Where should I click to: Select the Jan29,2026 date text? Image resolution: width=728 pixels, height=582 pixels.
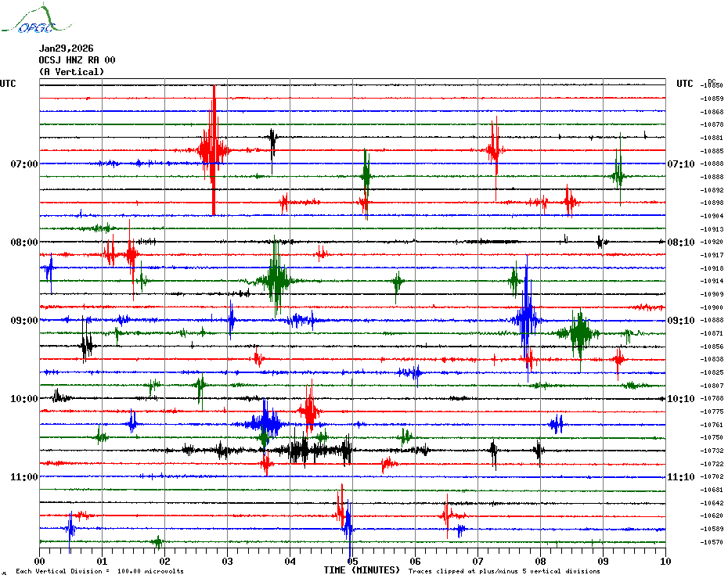[x=66, y=48]
